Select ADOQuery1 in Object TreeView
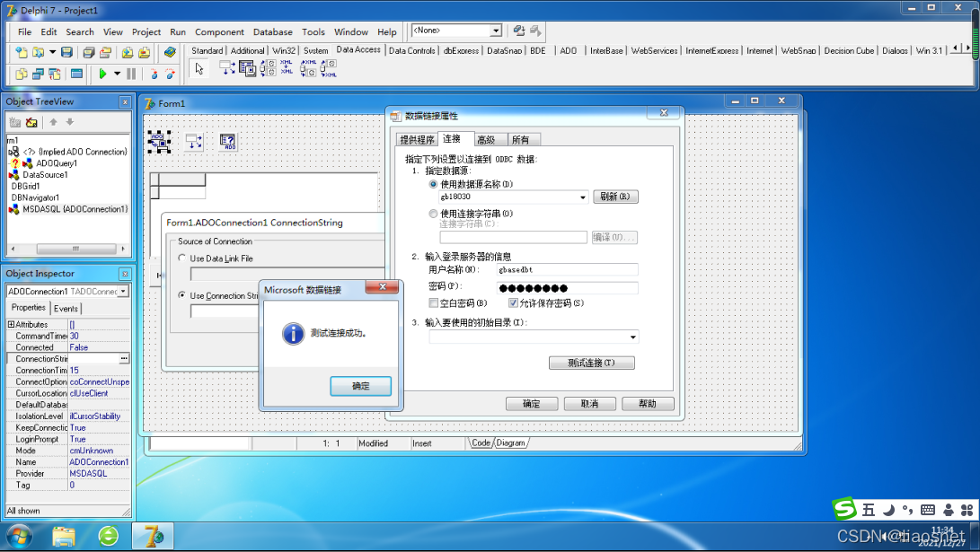 (x=57, y=163)
